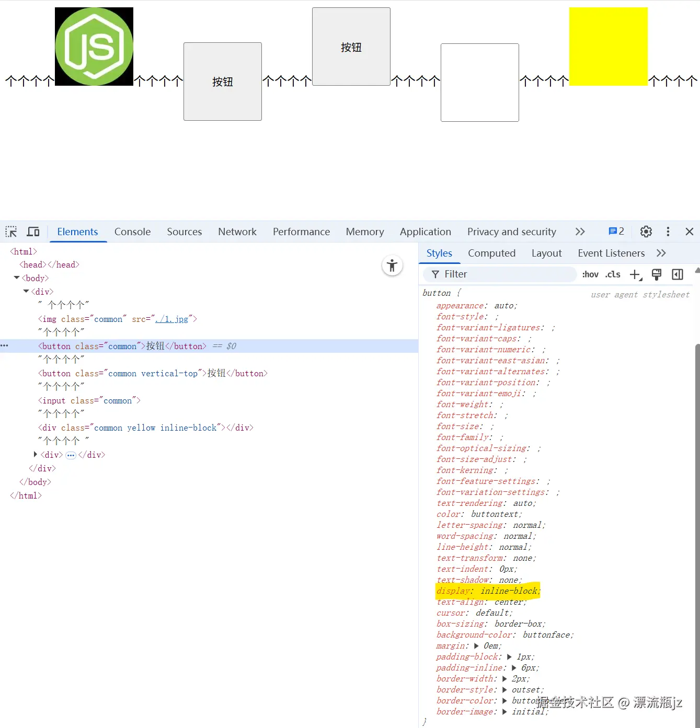
Task: Toggle the computed styles sidebar icon
Action: pos(678,274)
